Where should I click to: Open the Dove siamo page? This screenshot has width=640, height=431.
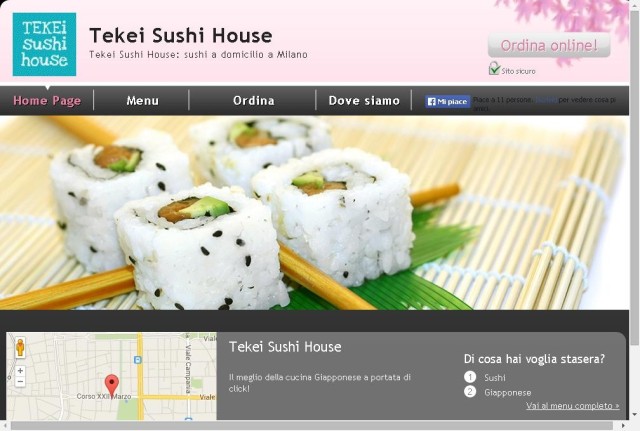(x=364, y=100)
